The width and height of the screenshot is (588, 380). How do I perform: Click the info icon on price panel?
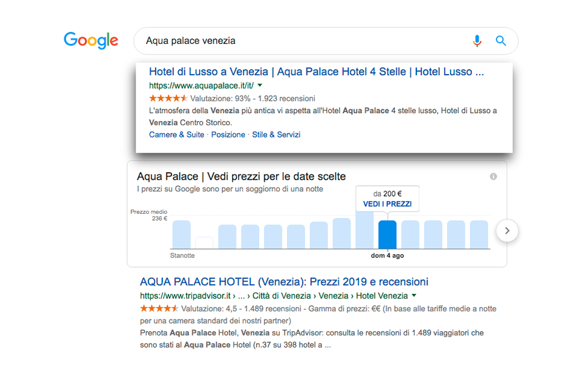pos(493,177)
